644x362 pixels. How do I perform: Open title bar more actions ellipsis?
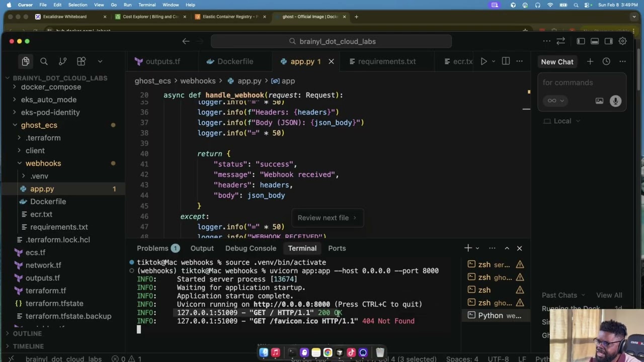[x=546, y=41]
